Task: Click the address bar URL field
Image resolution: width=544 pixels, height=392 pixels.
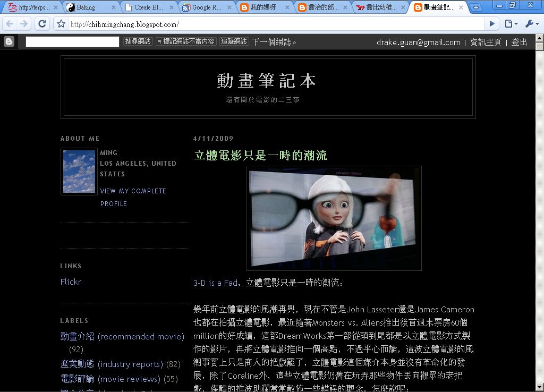Action: pos(276,24)
